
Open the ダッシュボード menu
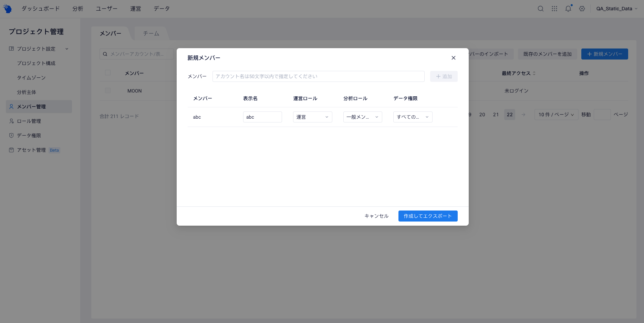coord(41,9)
